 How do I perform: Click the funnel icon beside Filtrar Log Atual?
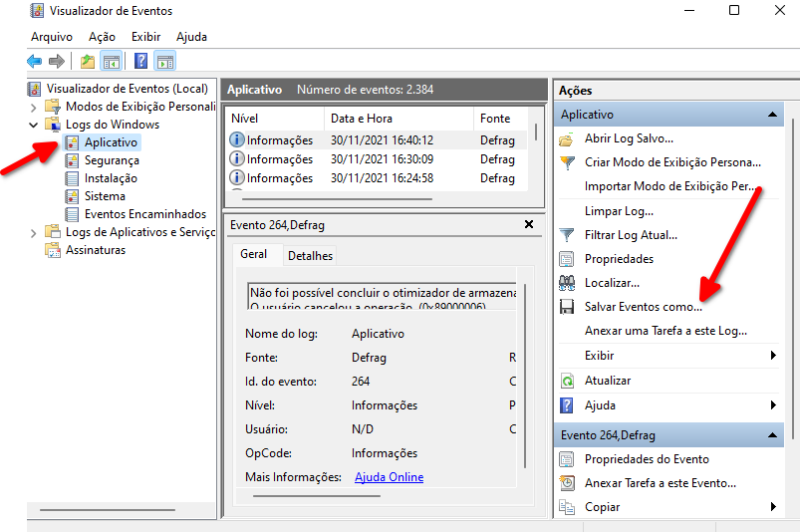(x=567, y=235)
